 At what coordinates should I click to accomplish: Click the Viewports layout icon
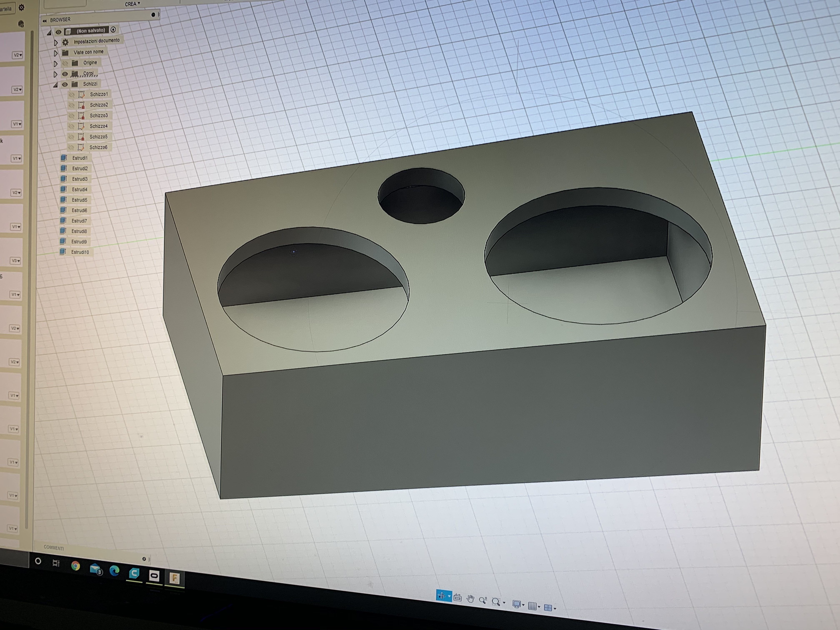[x=548, y=607]
